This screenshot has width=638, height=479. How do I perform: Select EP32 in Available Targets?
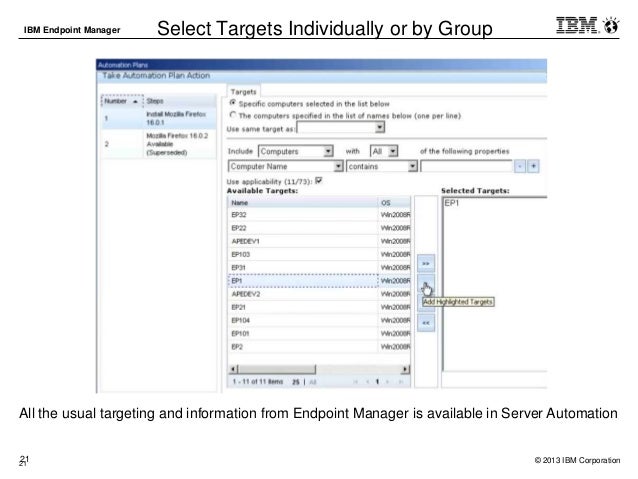coord(319,214)
